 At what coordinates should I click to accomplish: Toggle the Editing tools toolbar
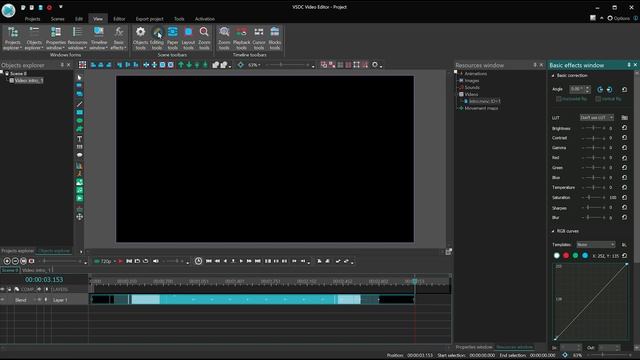click(157, 38)
